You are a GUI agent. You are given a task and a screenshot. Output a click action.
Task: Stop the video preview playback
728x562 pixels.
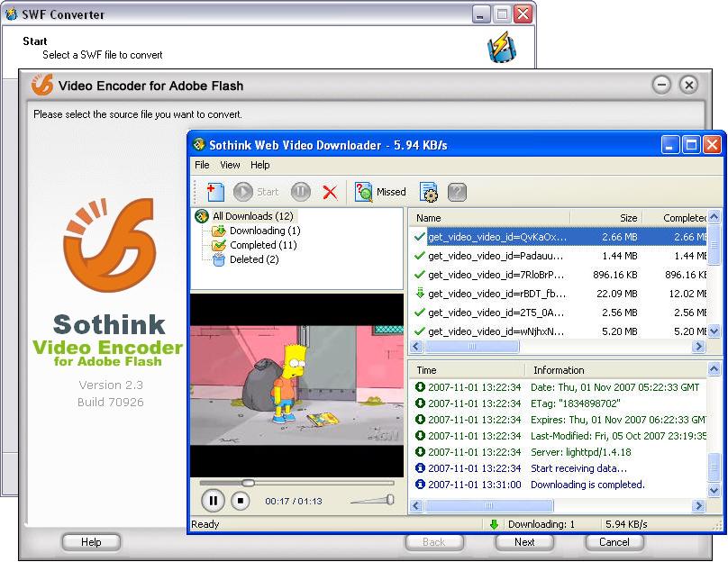click(x=240, y=501)
